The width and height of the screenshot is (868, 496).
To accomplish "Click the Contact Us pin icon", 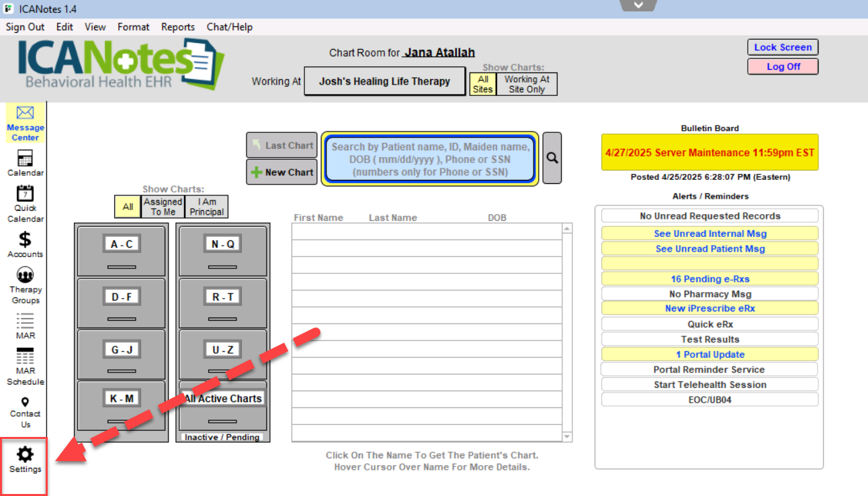I will [25, 402].
